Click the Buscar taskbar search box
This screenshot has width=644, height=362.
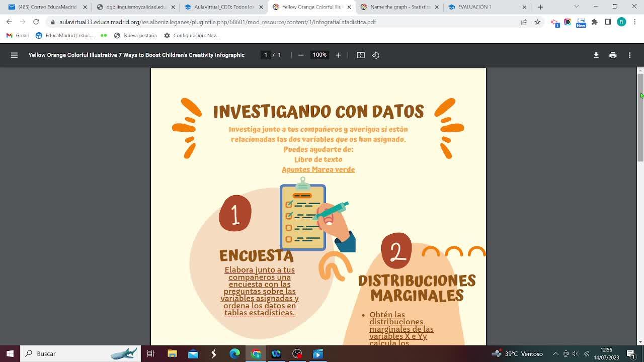tap(81, 353)
